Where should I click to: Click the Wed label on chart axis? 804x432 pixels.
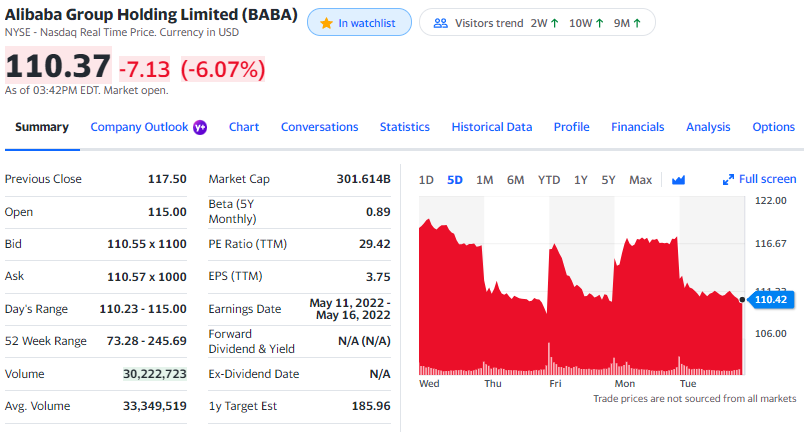(x=429, y=383)
